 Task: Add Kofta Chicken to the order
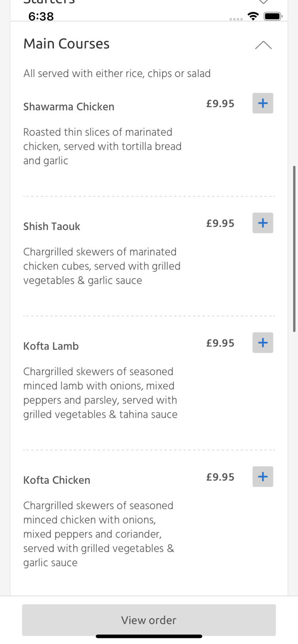(263, 477)
